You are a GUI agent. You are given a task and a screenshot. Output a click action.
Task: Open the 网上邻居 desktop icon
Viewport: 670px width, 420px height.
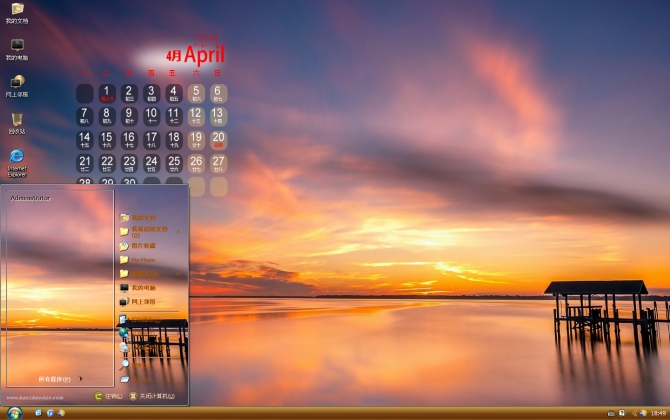pyautogui.click(x=17, y=85)
